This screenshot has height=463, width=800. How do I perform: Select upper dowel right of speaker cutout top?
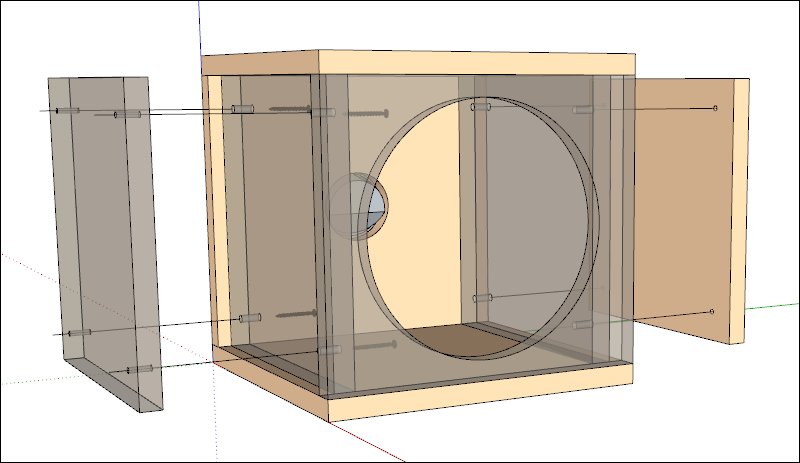coord(481,106)
